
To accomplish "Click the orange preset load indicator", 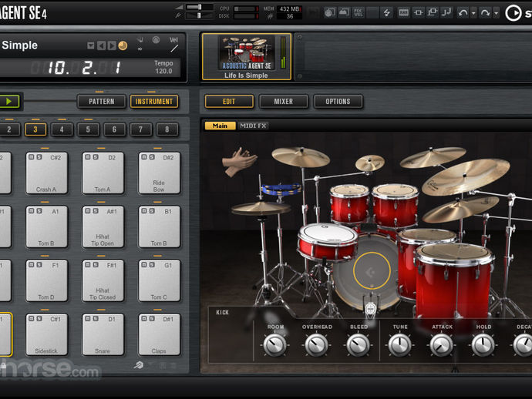I will (123, 45).
